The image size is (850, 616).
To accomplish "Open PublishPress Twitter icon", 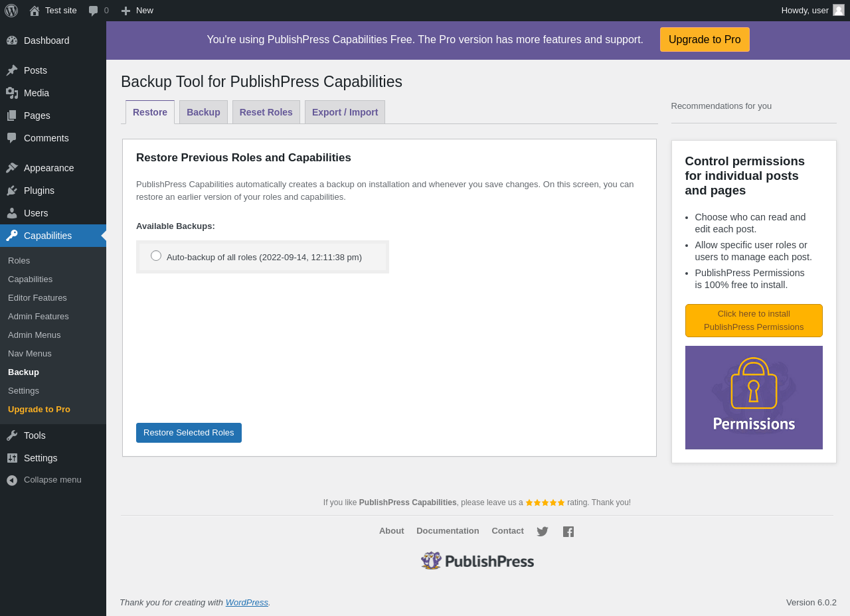I will pos(543,532).
